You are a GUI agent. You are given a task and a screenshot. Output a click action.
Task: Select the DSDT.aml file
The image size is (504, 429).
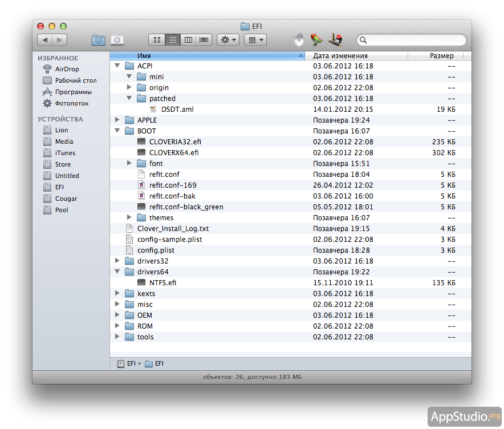[x=291, y=110]
